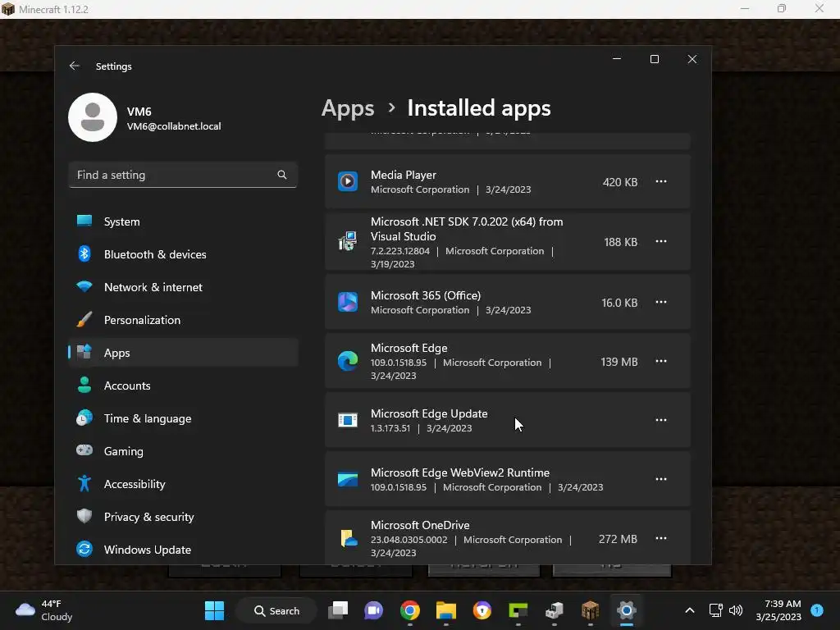Click the "Microsoft Edge Update" app name
The width and height of the screenshot is (840, 630).
click(429, 413)
